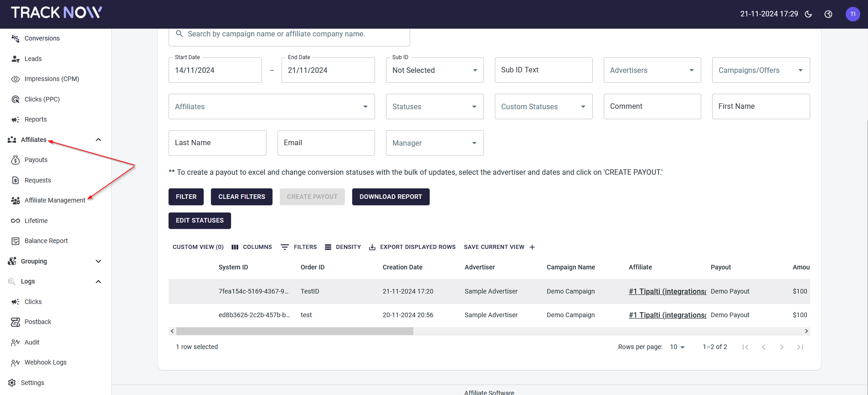Open Affiliate Management in the sidebar

coord(55,200)
